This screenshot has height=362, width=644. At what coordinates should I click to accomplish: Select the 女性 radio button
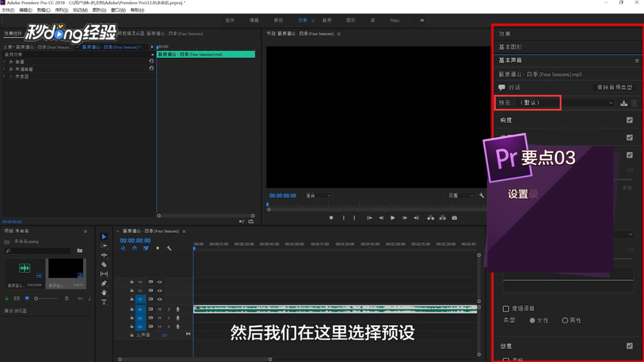[x=532, y=321]
